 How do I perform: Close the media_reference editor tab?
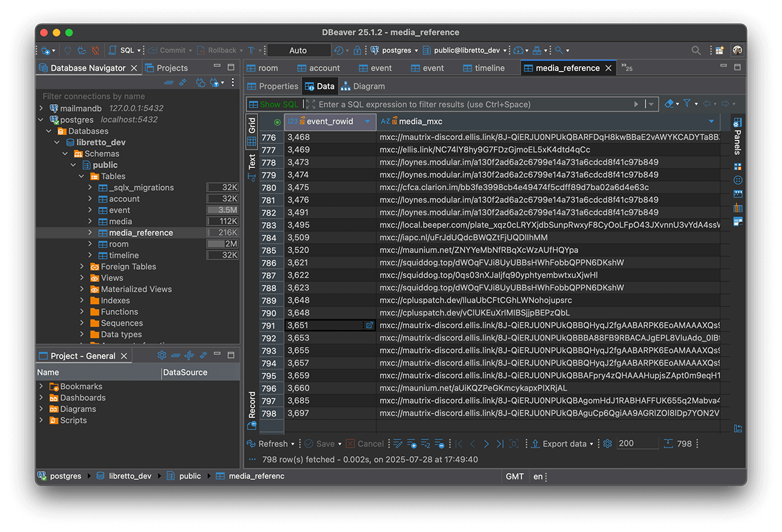608,68
